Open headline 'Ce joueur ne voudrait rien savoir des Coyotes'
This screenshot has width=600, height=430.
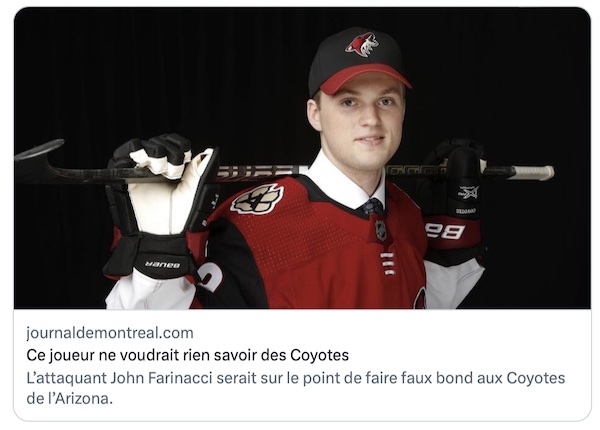188,355
